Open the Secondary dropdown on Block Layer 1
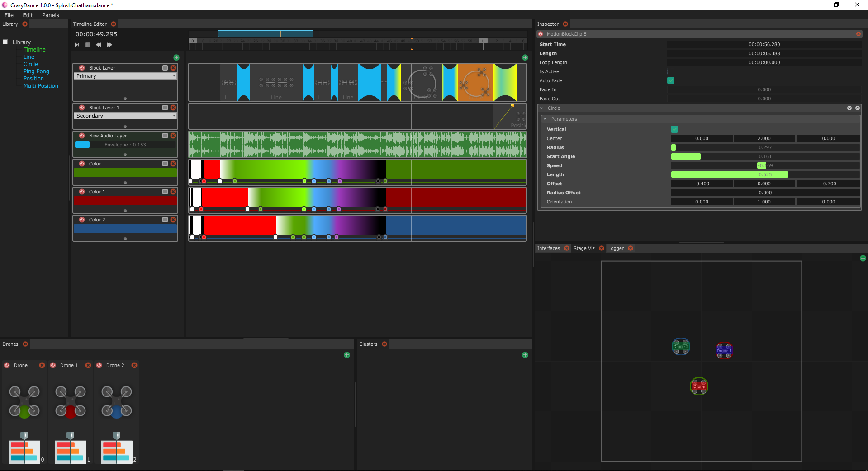Viewport: 868px width, 471px height. pyautogui.click(x=125, y=116)
